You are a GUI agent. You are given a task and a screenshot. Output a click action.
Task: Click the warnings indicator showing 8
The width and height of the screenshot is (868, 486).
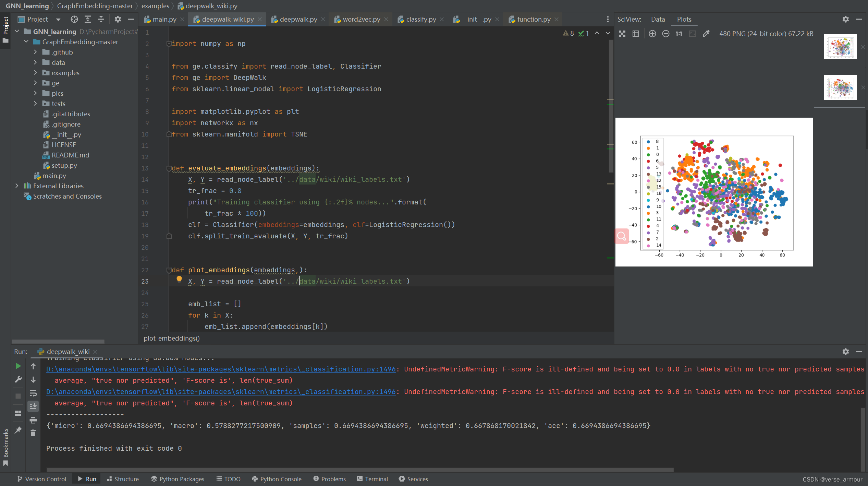click(x=569, y=33)
